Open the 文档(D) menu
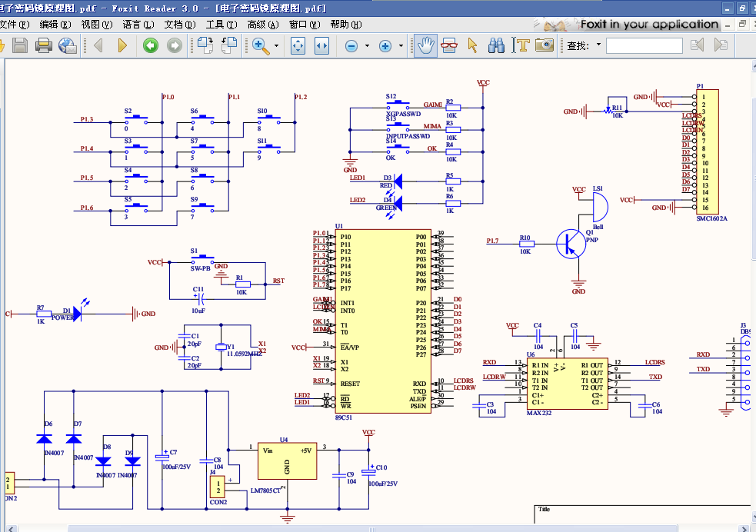 180,24
